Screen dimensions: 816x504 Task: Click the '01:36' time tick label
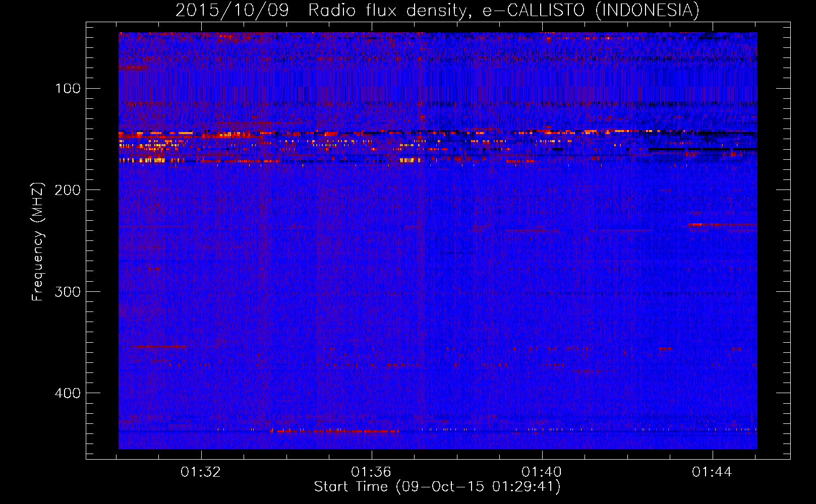(371, 472)
